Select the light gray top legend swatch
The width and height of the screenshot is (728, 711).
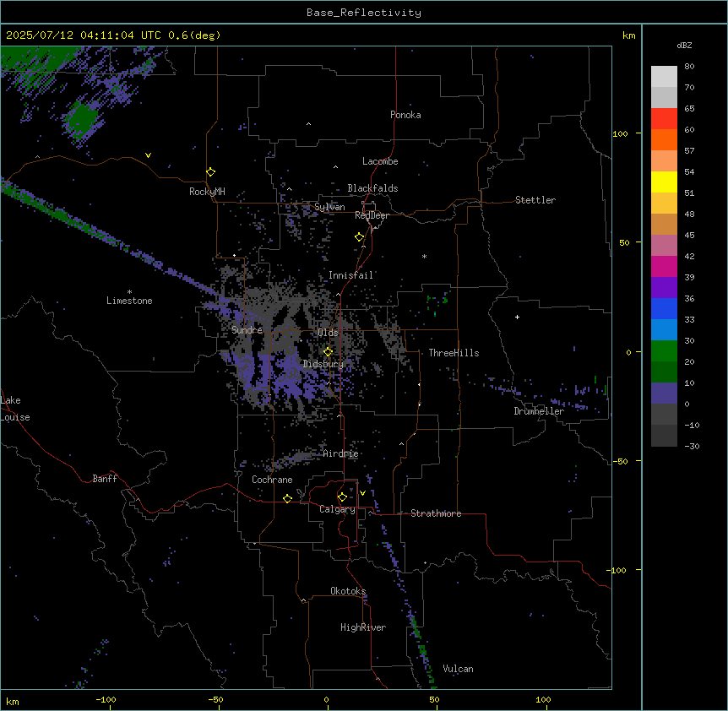[664, 77]
